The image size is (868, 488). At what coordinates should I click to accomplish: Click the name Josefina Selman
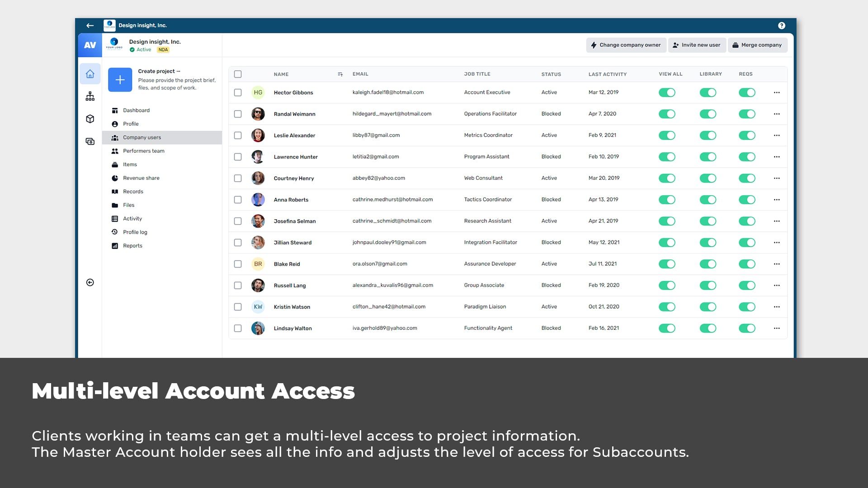pyautogui.click(x=295, y=221)
